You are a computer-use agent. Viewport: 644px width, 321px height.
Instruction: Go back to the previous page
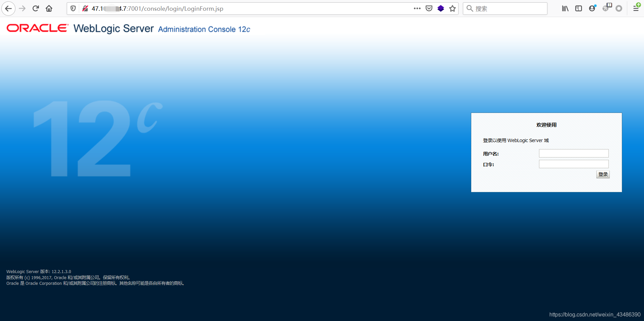click(x=8, y=8)
